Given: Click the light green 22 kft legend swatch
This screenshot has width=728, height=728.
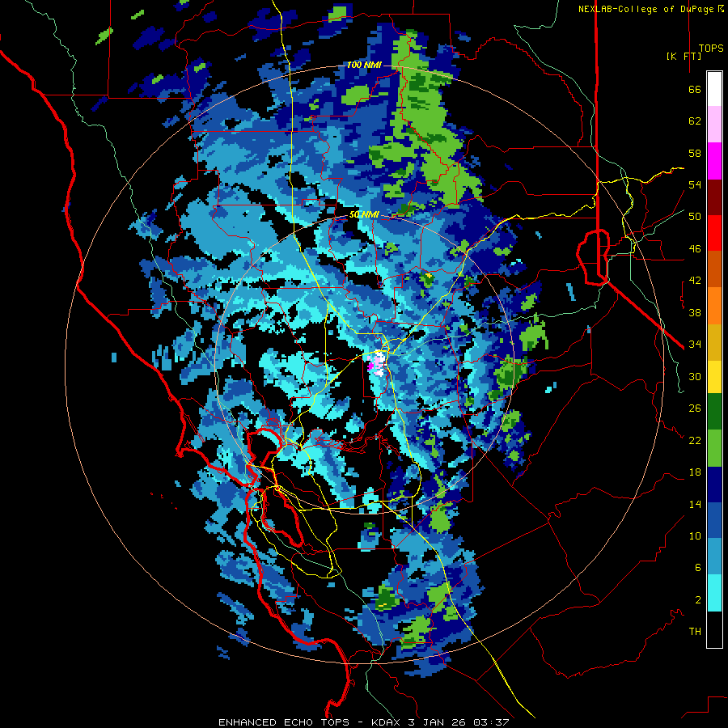Looking at the screenshot, I should [x=714, y=448].
